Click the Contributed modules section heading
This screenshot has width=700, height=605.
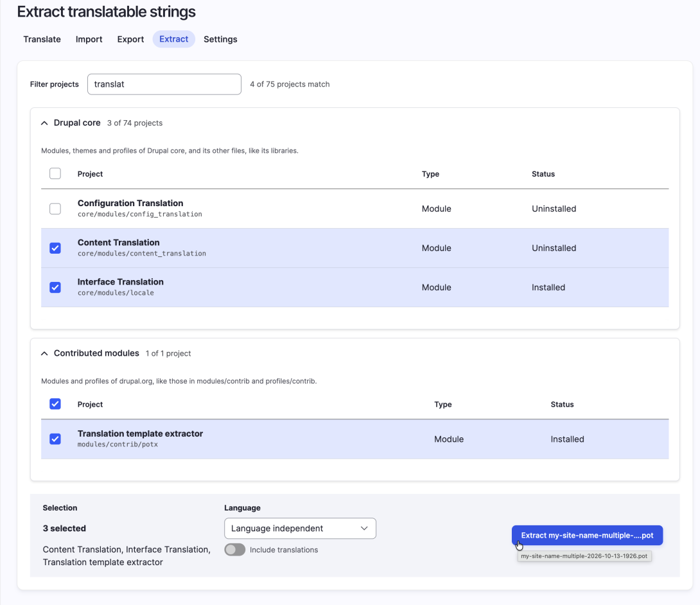96,353
